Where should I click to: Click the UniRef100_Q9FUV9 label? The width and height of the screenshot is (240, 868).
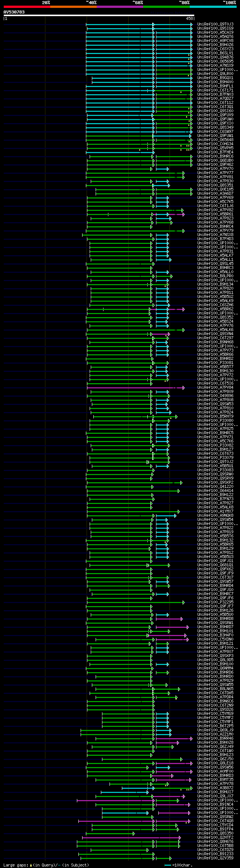pyautogui.click(x=215, y=115)
